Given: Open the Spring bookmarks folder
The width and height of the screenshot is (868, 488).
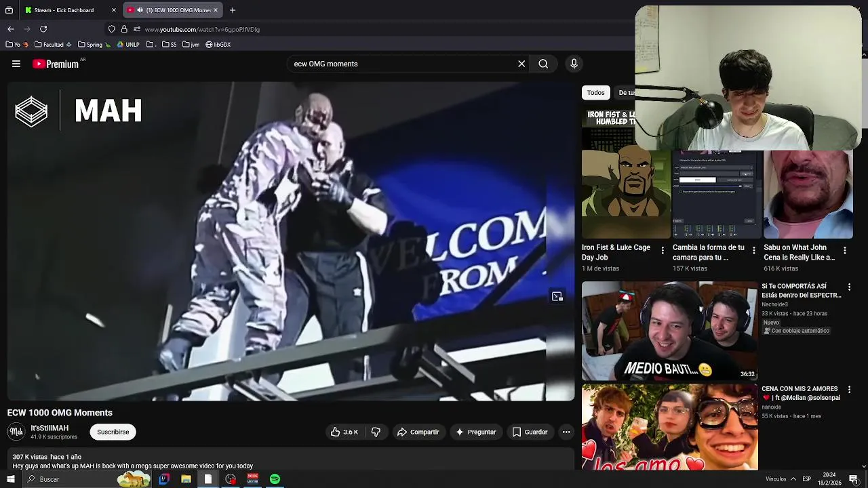Looking at the screenshot, I should coord(94,45).
